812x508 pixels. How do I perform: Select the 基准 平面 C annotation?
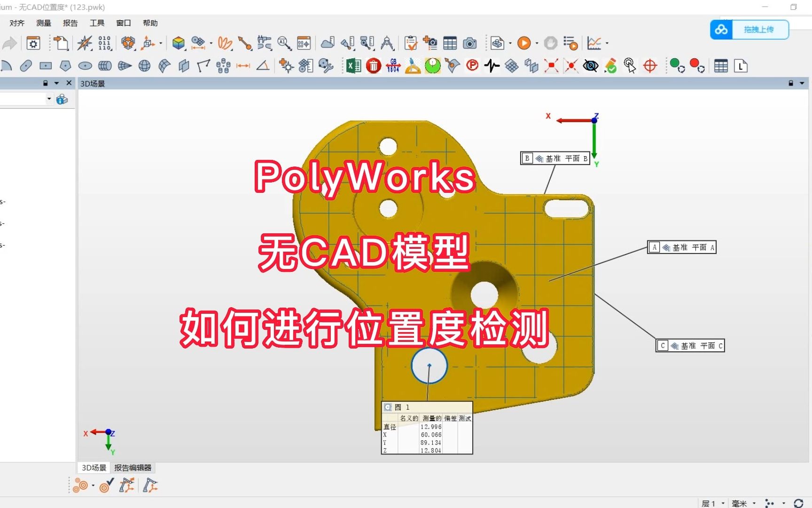(x=690, y=346)
